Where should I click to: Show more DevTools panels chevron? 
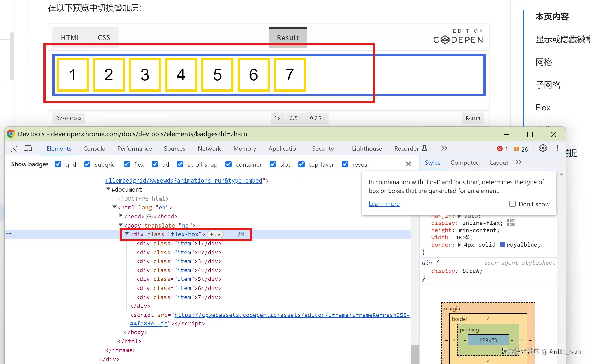(444, 148)
